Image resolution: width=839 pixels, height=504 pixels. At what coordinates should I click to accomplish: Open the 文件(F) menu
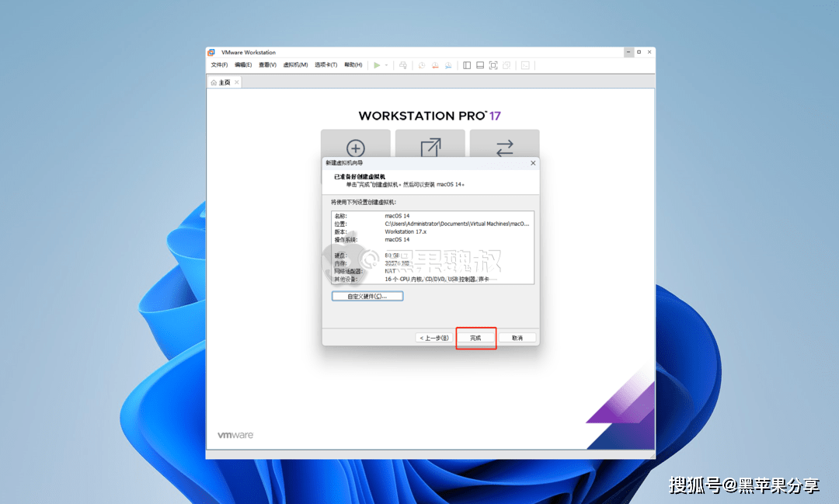point(219,64)
